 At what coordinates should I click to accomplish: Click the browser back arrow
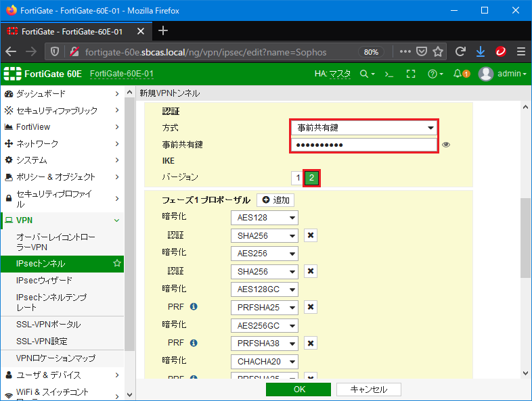(11, 51)
